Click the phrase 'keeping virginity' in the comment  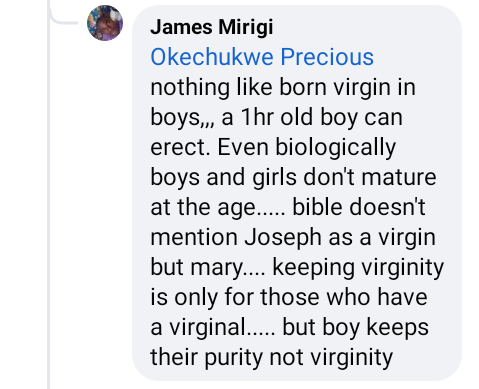coord(358,268)
